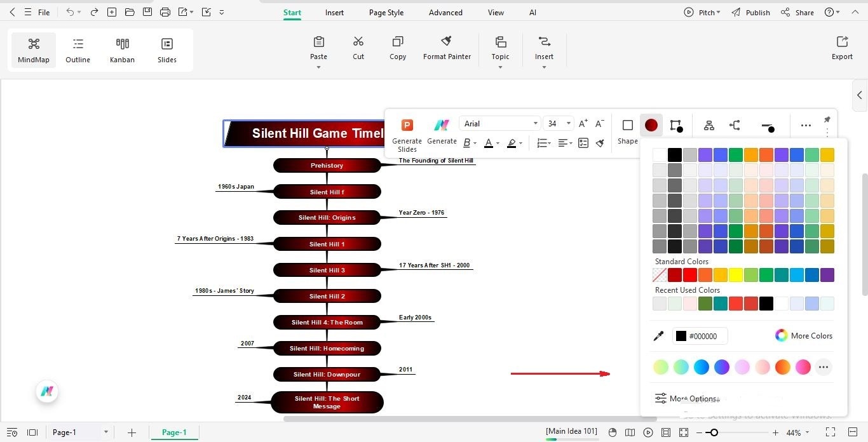
Task: Click the undo arrow icon
Action: [x=70, y=12]
